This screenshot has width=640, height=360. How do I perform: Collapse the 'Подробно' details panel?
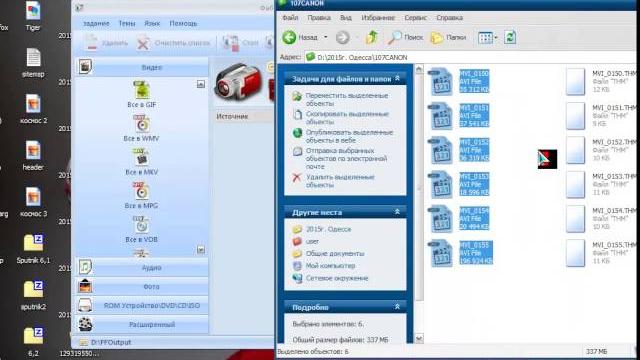pos(397,307)
